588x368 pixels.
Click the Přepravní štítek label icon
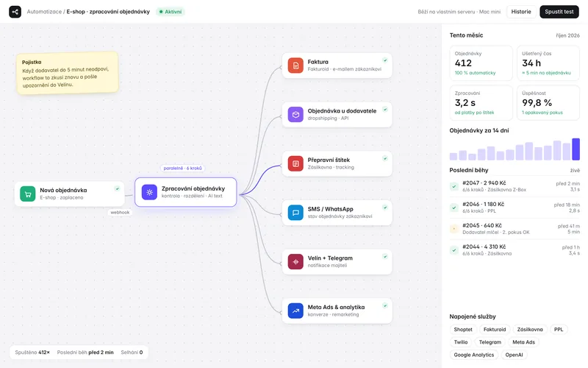[295, 163]
